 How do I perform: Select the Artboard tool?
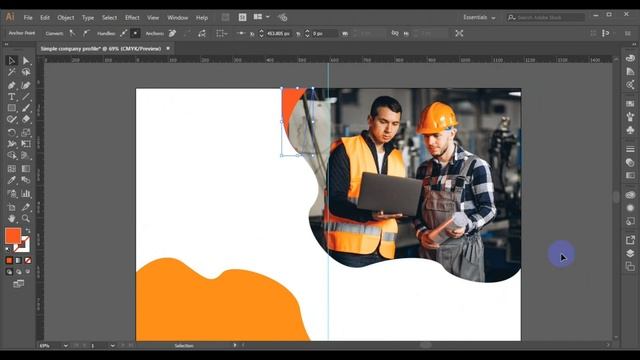tap(11, 207)
